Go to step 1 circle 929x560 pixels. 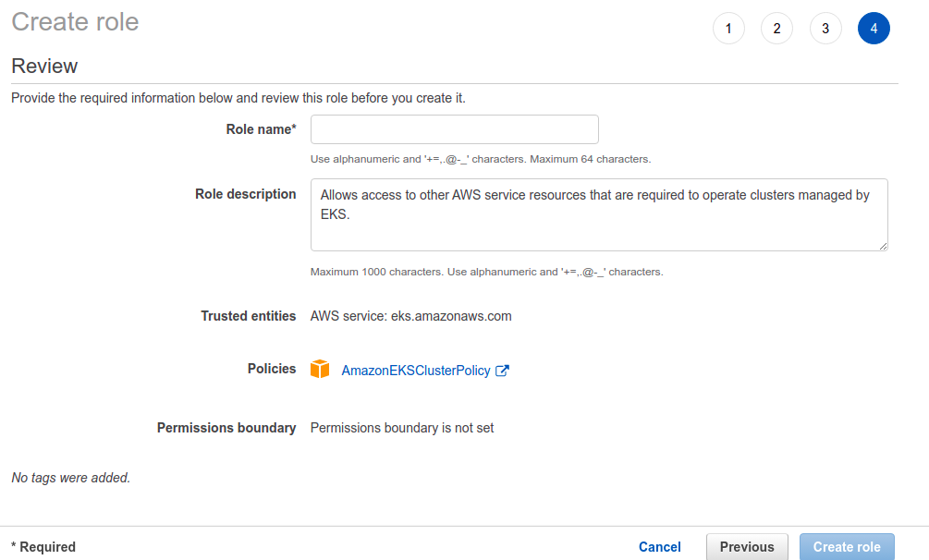pyautogui.click(x=728, y=29)
